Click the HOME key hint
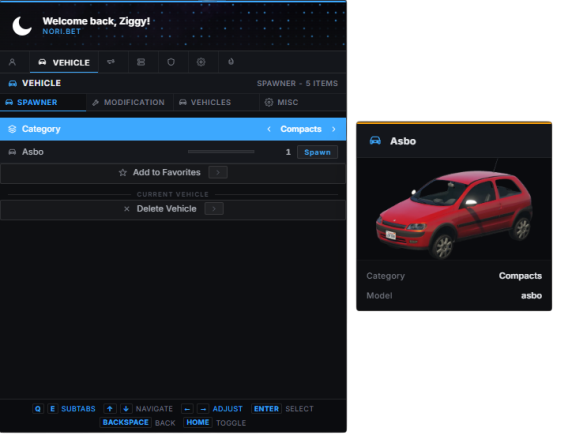The image size is (568, 439). pos(198,422)
